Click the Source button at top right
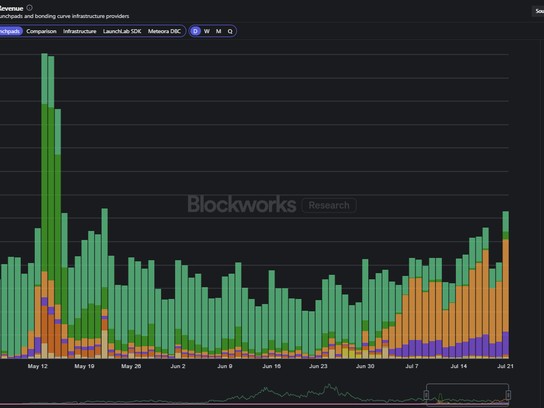 (x=538, y=11)
